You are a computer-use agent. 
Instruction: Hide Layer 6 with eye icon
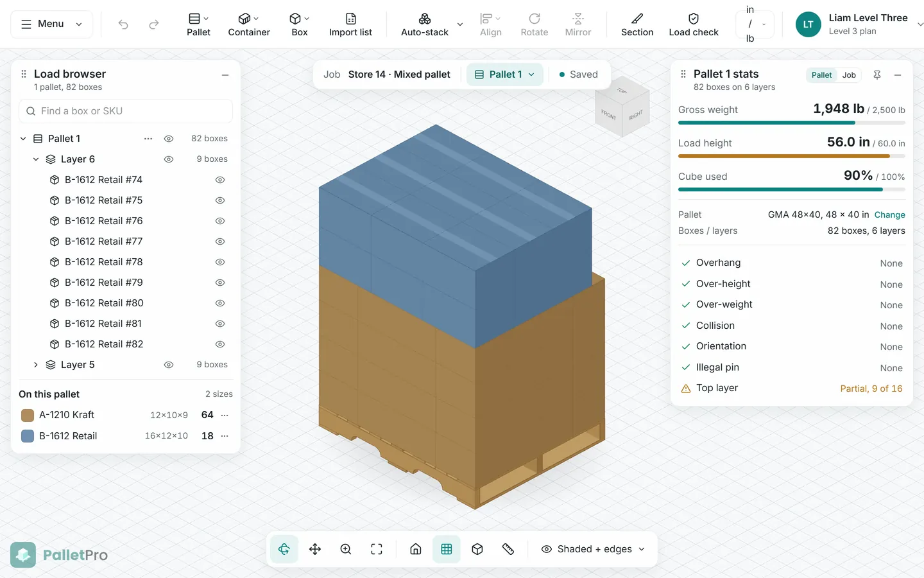pyautogui.click(x=169, y=159)
